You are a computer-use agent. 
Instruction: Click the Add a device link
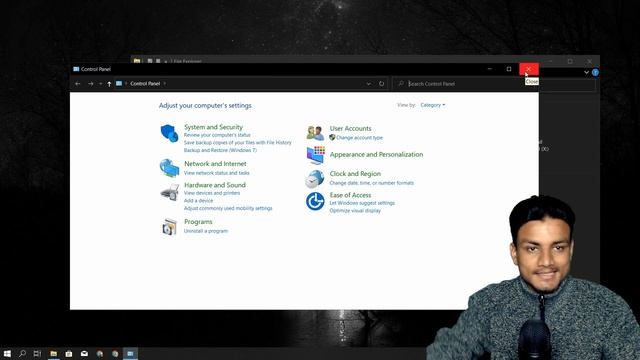coord(198,201)
